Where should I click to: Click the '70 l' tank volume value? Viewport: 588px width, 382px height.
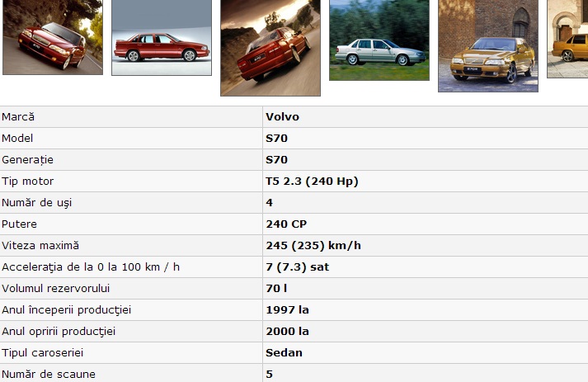[x=276, y=289]
